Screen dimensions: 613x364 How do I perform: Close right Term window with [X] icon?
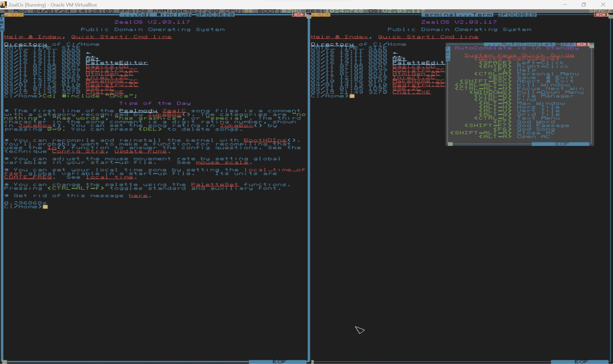coord(601,15)
